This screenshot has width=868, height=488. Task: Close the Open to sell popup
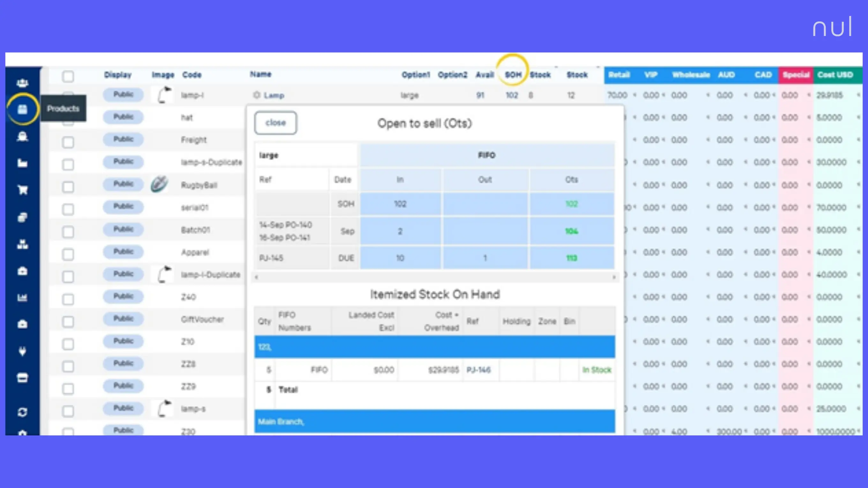[x=276, y=123]
